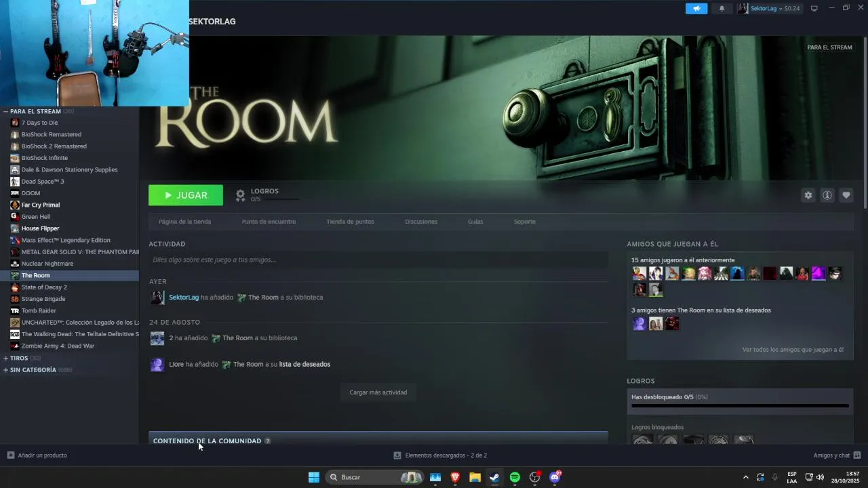Click the activity text input field

378,260
